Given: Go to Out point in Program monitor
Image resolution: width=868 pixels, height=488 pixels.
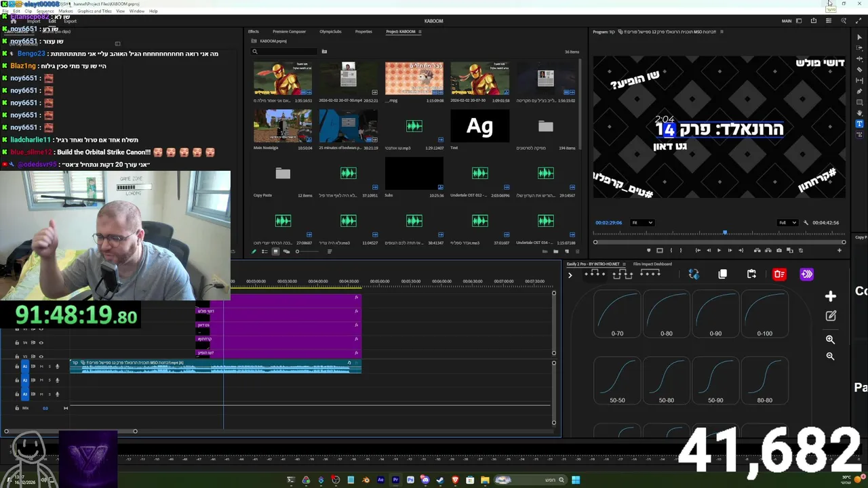Looking at the screenshot, I should [x=741, y=251].
